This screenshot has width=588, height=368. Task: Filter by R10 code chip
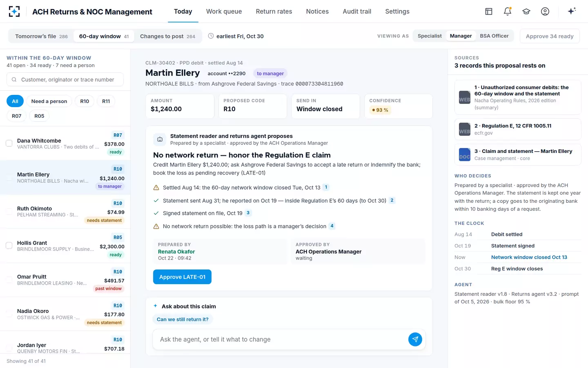(x=85, y=101)
